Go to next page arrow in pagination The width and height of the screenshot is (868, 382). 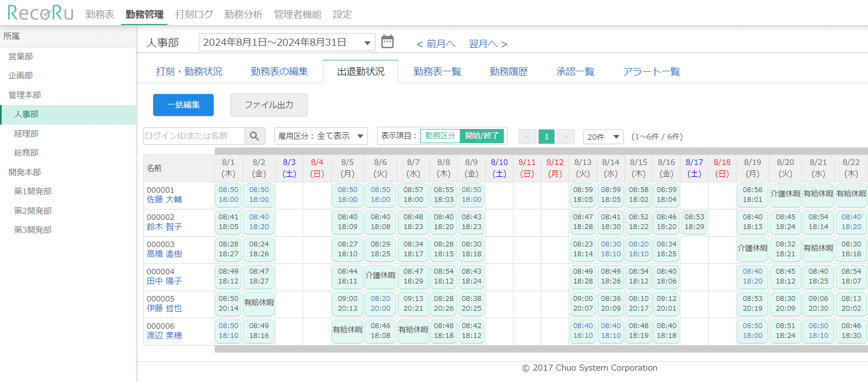pyautogui.click(x=566, y=137)
